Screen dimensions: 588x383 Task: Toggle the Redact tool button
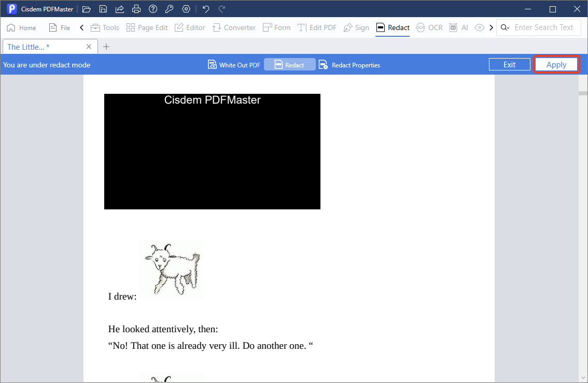tap(289, 65)
